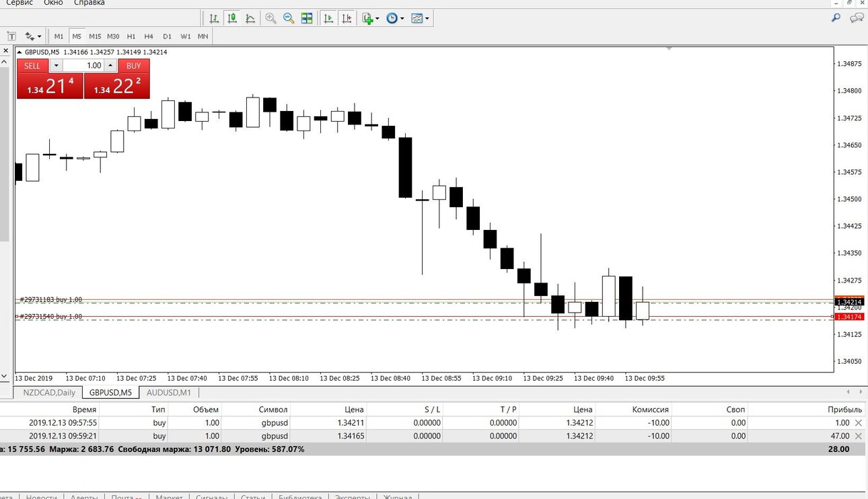
Task: Click open price cell 1.34165
Action: 351,436
